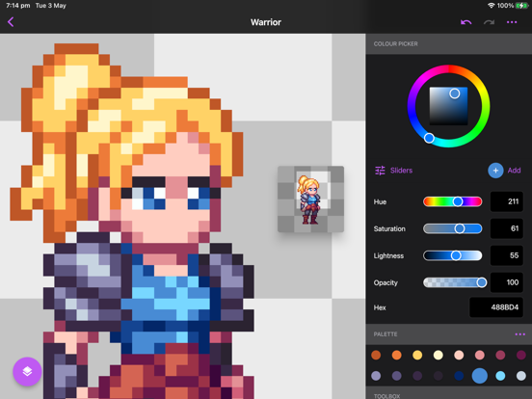
Task: Redo the last undone action
Action: [489, 22]
